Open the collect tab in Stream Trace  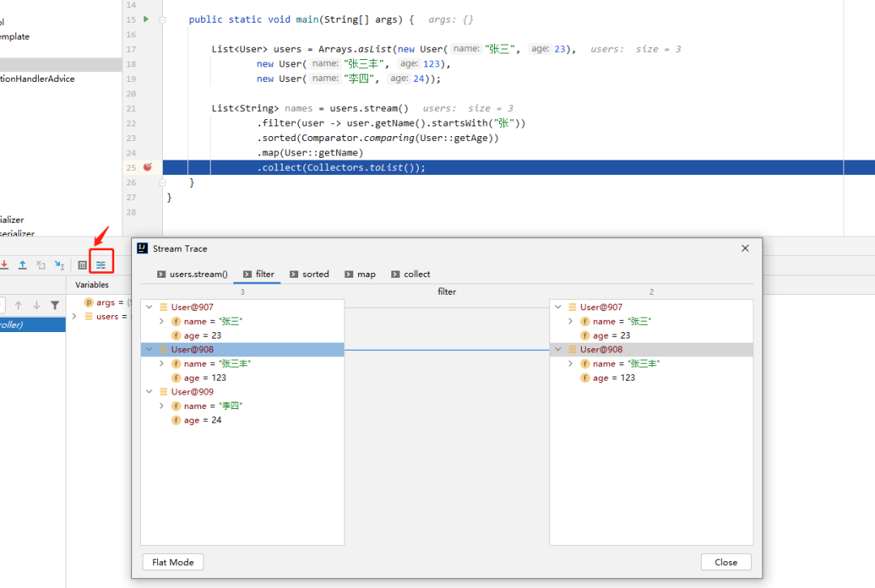point(410,274)
